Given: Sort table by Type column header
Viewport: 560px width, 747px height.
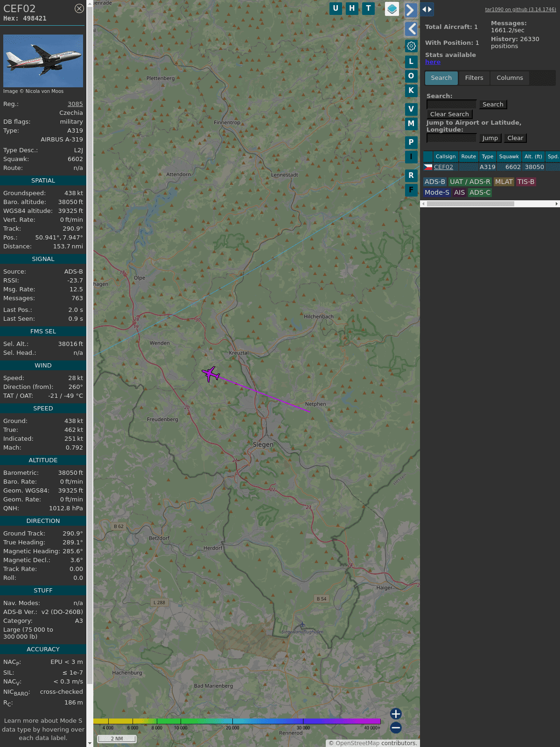Looking at the screenshot, I should pos(488,157).
